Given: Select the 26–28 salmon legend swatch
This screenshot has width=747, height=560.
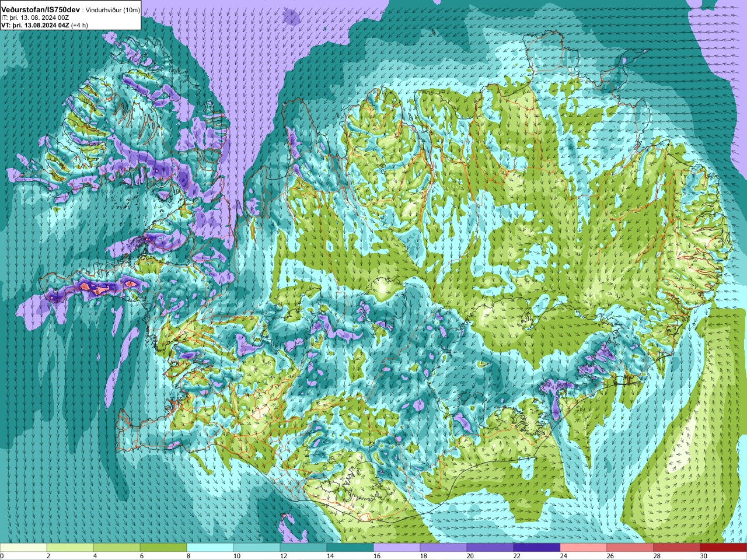Looking at the screenshot, I should [x=630, y=548].
